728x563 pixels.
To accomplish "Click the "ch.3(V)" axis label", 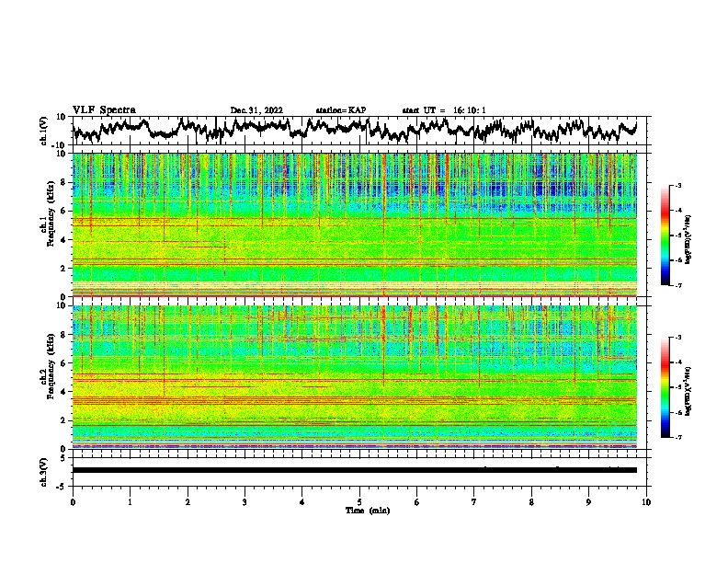I will point(43,472).
